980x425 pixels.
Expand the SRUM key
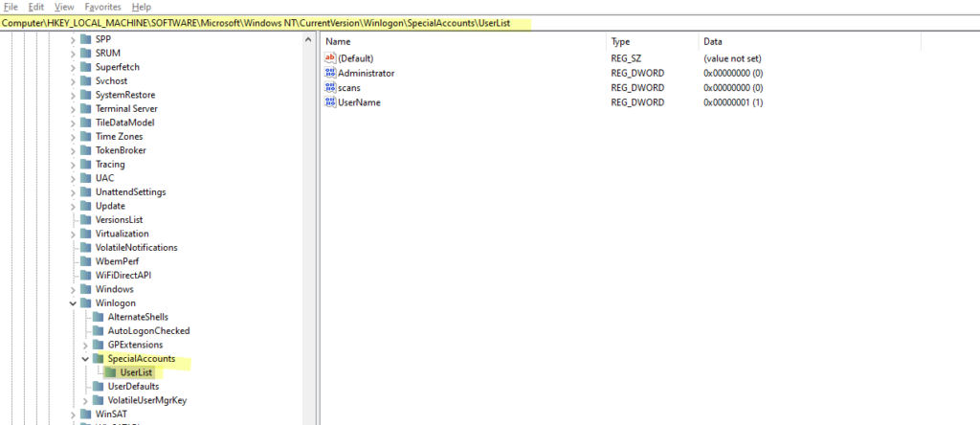(x=73, y=54)
